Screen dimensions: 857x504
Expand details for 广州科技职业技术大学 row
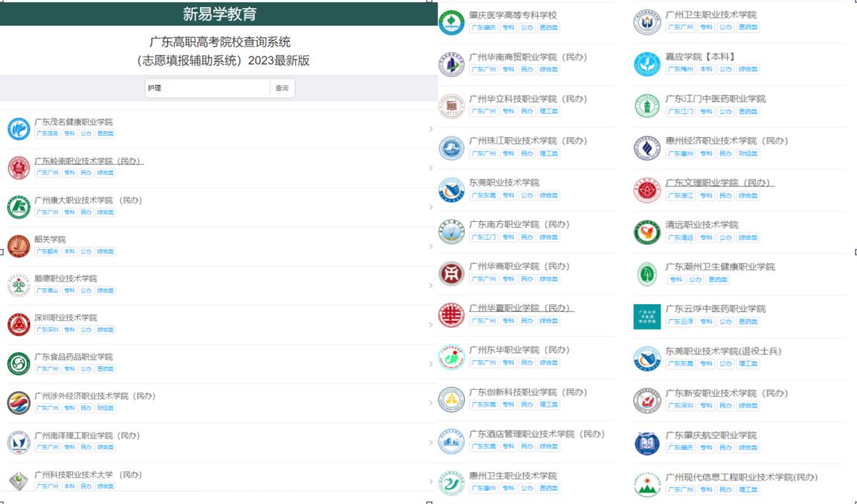431,482
